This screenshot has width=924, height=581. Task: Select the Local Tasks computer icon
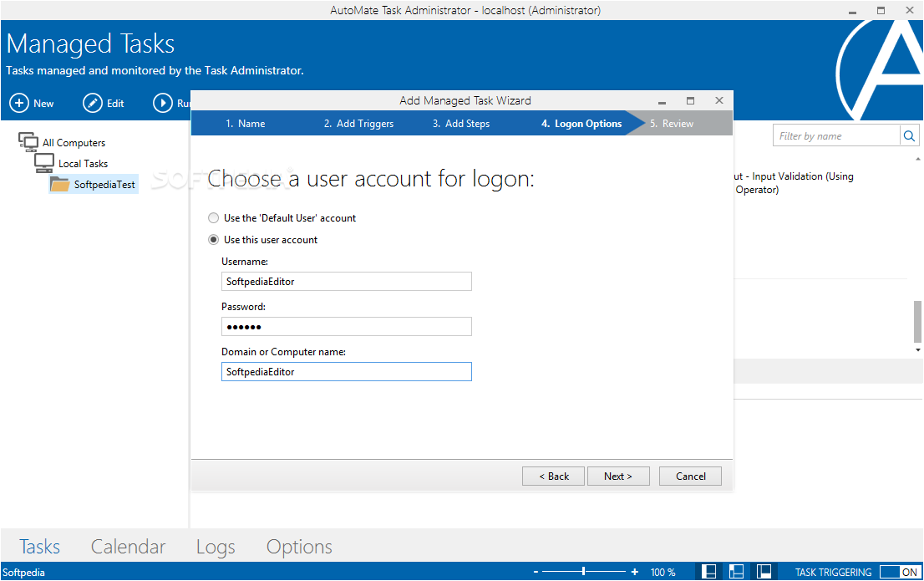[x=44, y=163]
